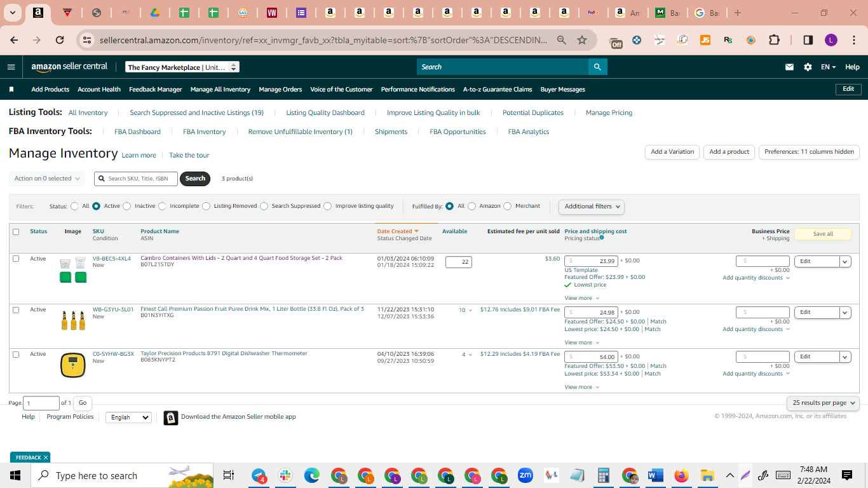868x488 pixels.
Task: Open Edit dropdown arrow for Cambro row
Action: [x=845, y=261]
